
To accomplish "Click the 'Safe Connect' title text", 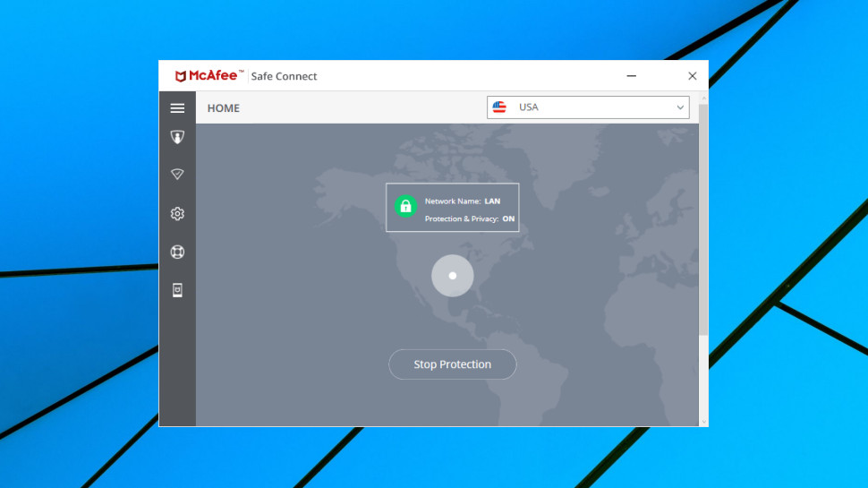I will (284, 76).
